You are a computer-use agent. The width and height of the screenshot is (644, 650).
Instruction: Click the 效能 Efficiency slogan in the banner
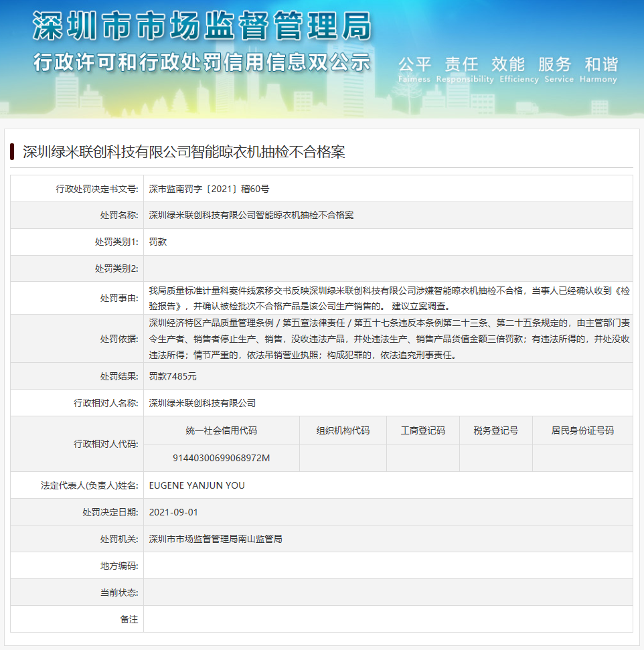519,69
